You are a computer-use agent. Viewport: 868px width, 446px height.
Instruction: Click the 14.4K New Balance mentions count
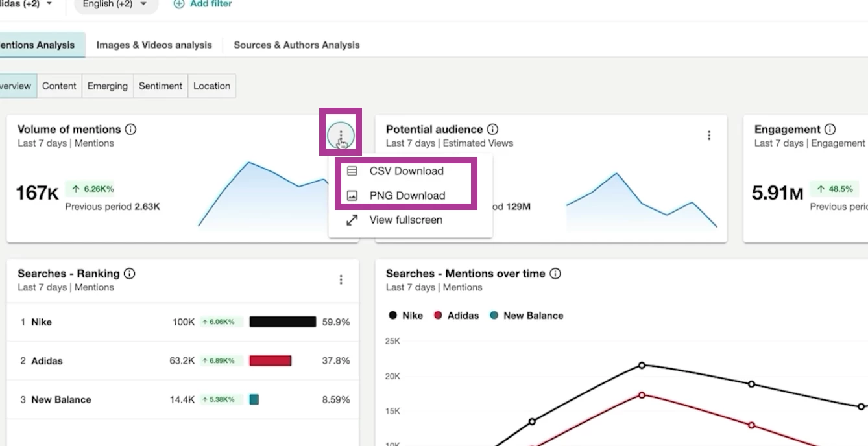tap(182, 399)
